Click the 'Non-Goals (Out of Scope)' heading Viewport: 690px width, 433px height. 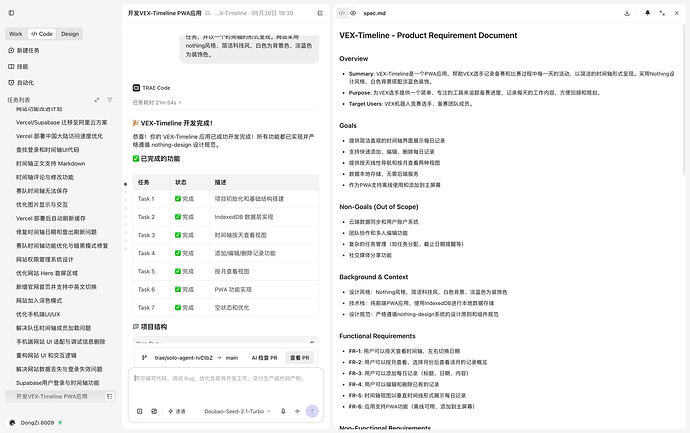tap(378, 206)
